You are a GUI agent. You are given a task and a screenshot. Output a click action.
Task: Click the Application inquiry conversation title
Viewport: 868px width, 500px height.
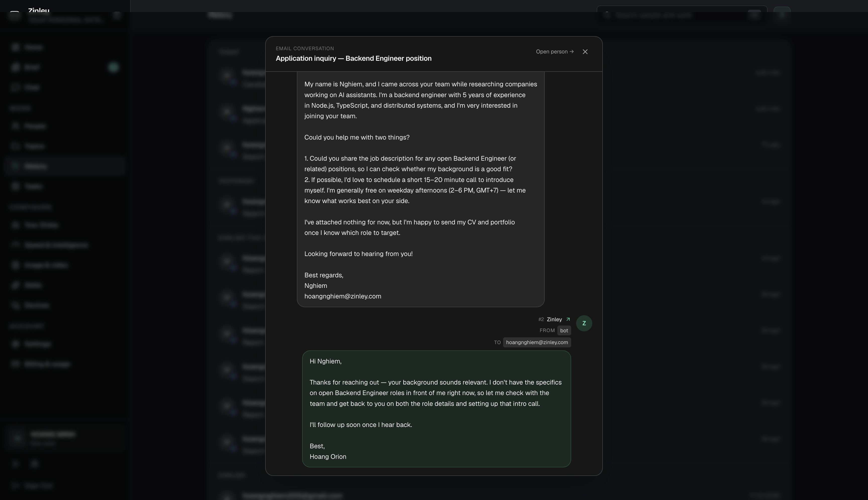pos(353,58)
